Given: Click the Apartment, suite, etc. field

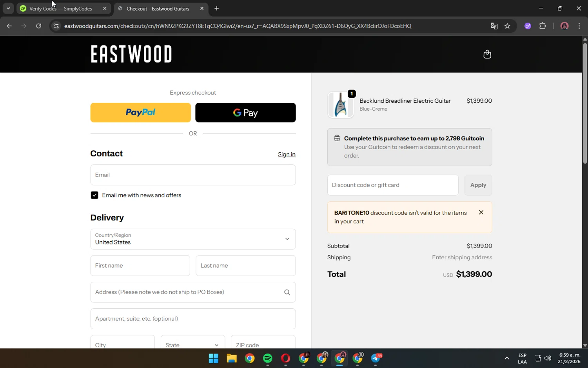Looking at the screenshot, I should pyautogui.click(x=193, y=319).
